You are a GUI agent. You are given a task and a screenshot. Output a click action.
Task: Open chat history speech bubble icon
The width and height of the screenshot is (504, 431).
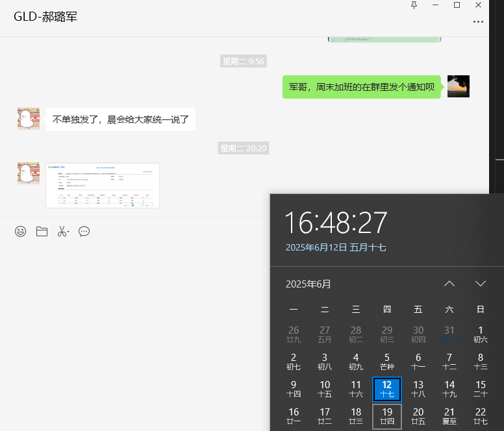coord(84,232)
